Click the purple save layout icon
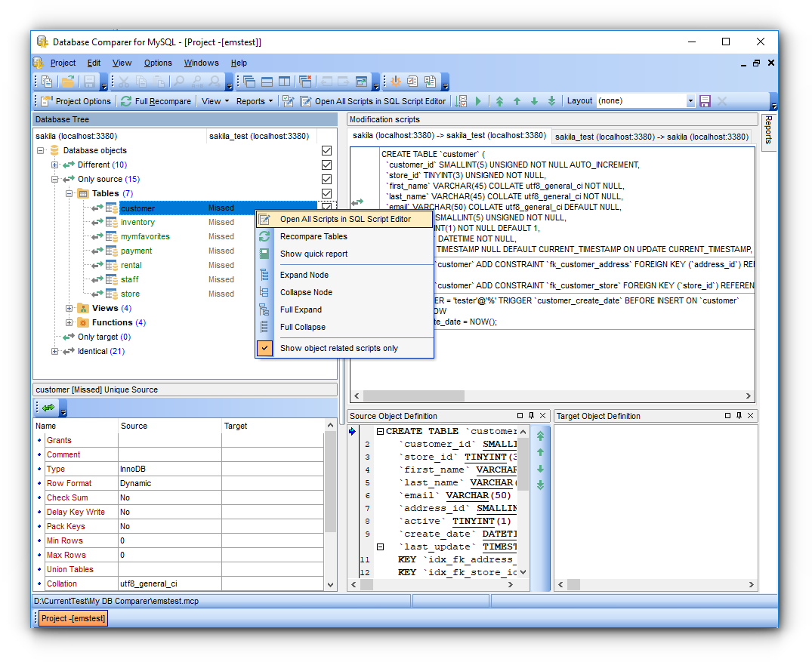This screenshot has width=812, height=662. [705, 101]
